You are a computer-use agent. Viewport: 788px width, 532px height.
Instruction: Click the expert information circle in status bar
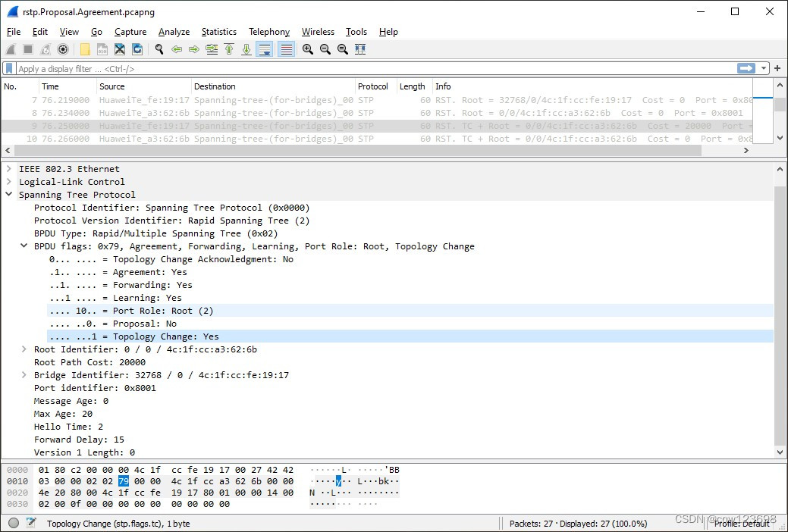[14, 523]
